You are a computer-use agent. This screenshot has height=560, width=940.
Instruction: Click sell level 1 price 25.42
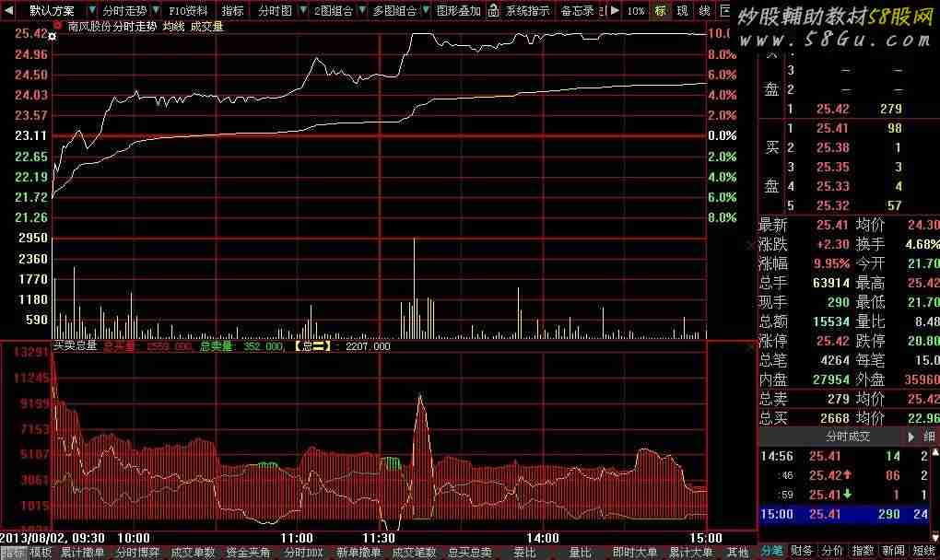[x=833, y=109]
